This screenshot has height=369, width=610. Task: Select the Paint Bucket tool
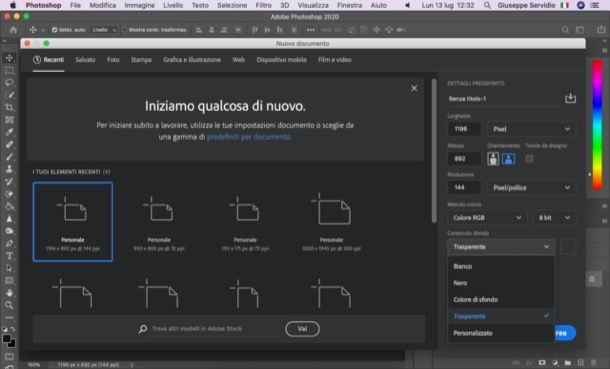[x=9, y=206]
